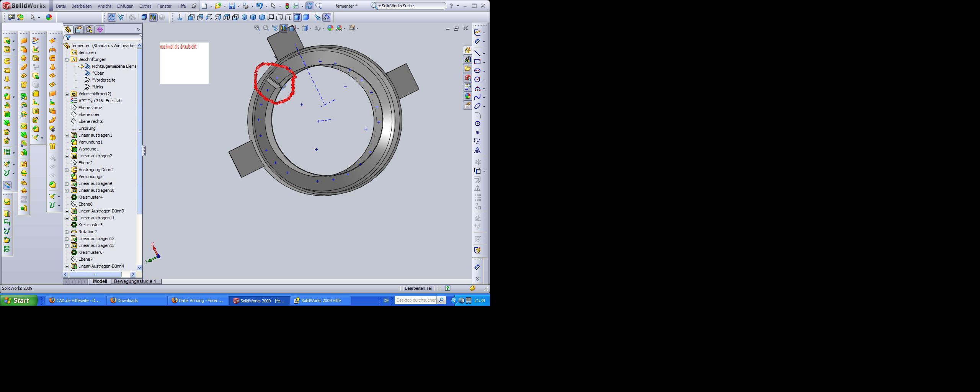This screenshot has width=980, height=392.
Task: Open the Einfügen menu
Action: [x=125, y=6]
